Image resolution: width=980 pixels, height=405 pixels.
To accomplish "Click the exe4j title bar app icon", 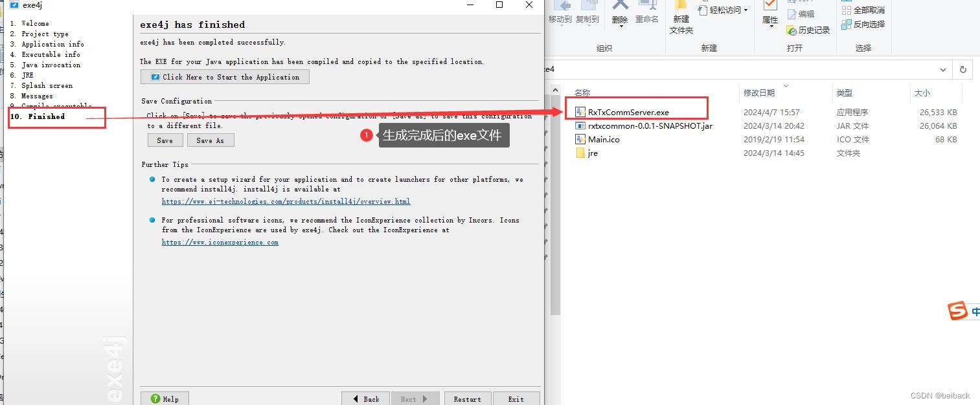I will [x=14, y=5].
